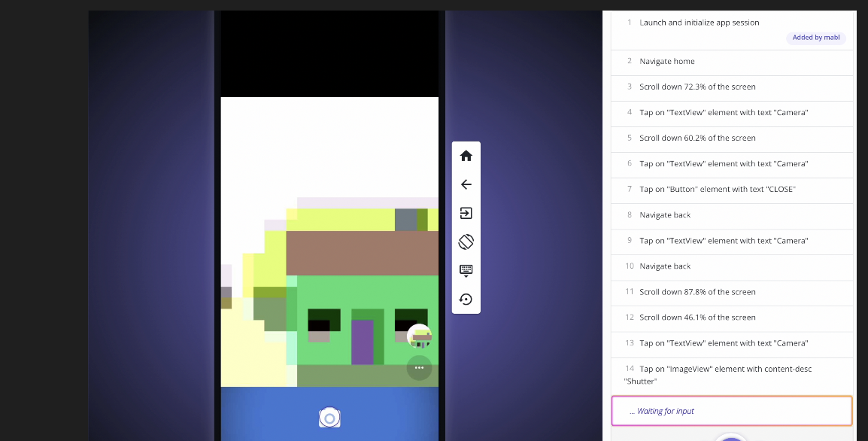Click the exit-app icon in device toolbar
The width and height of the screenshot is (868, 441).
(466, 213)
